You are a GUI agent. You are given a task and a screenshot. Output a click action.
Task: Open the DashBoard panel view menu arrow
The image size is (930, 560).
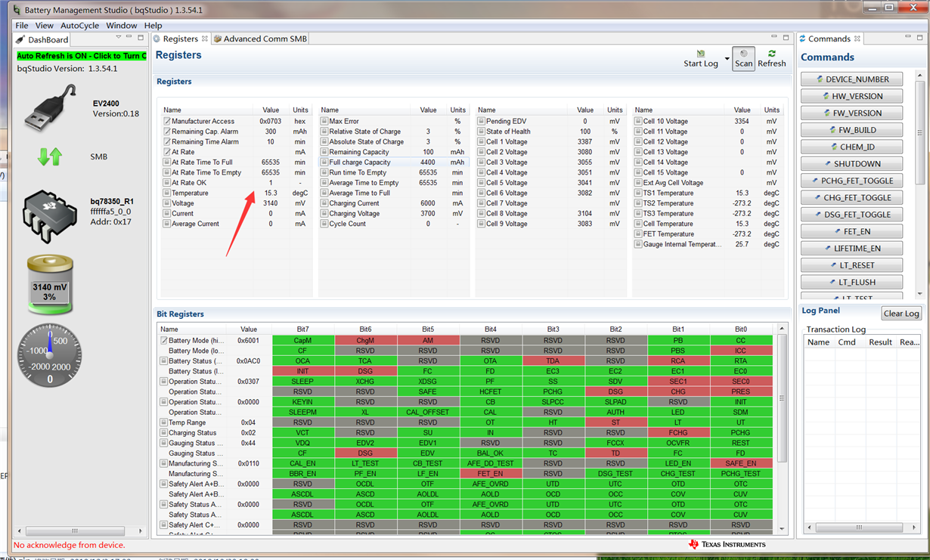(x=118, y=37)
